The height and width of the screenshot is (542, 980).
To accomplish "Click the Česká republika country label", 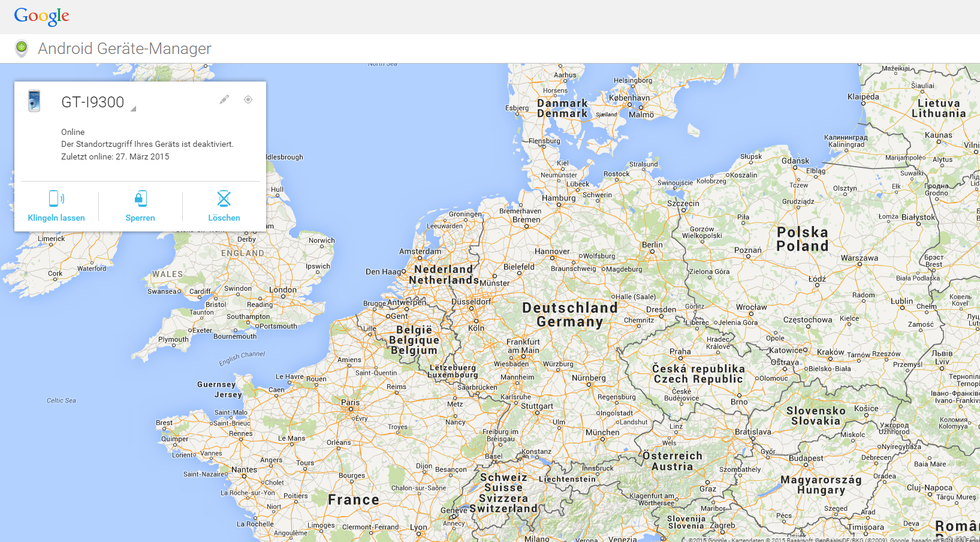I will click(698, 374).
